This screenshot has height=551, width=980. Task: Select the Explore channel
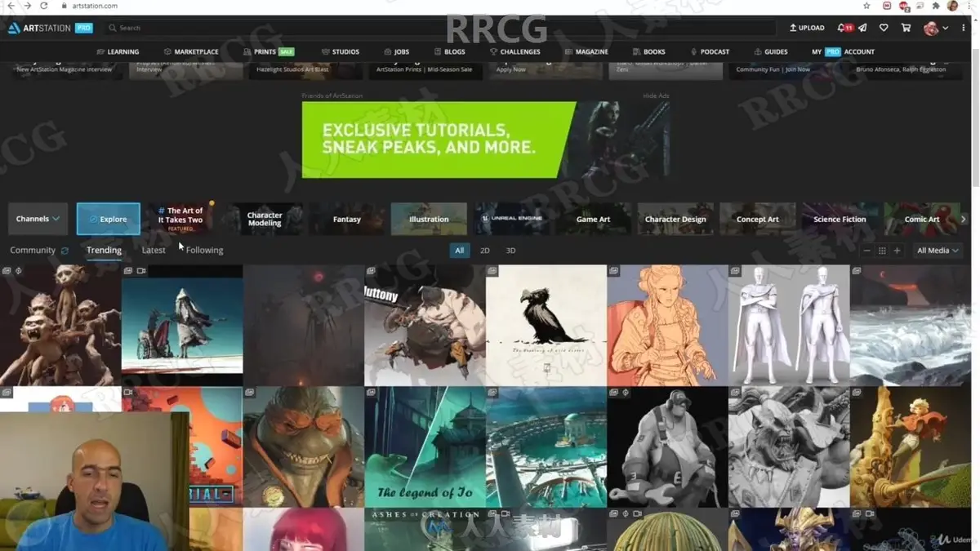point(109,219)
